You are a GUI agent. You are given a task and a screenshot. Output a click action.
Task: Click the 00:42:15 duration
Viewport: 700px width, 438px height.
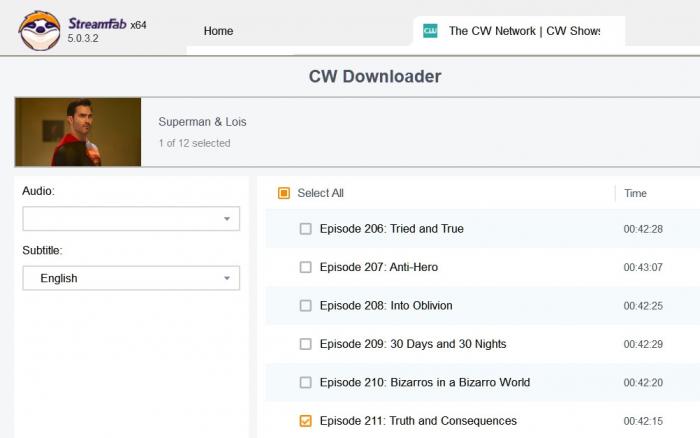click(643, 421)
